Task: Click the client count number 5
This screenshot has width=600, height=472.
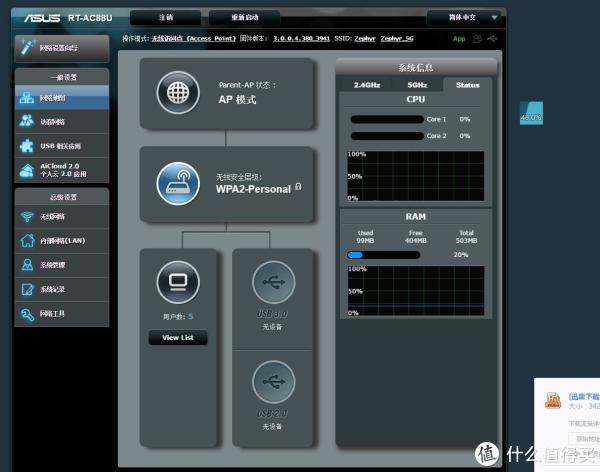Action: [x=190, y=317]
